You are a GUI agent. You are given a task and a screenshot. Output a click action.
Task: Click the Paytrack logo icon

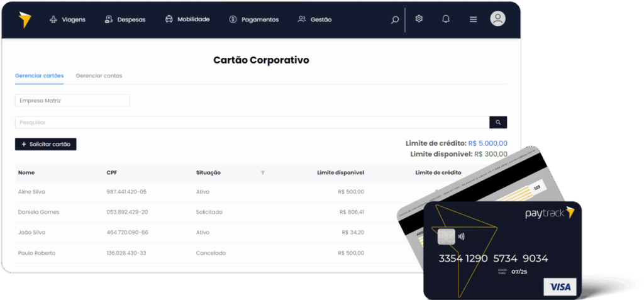[25, 19]
